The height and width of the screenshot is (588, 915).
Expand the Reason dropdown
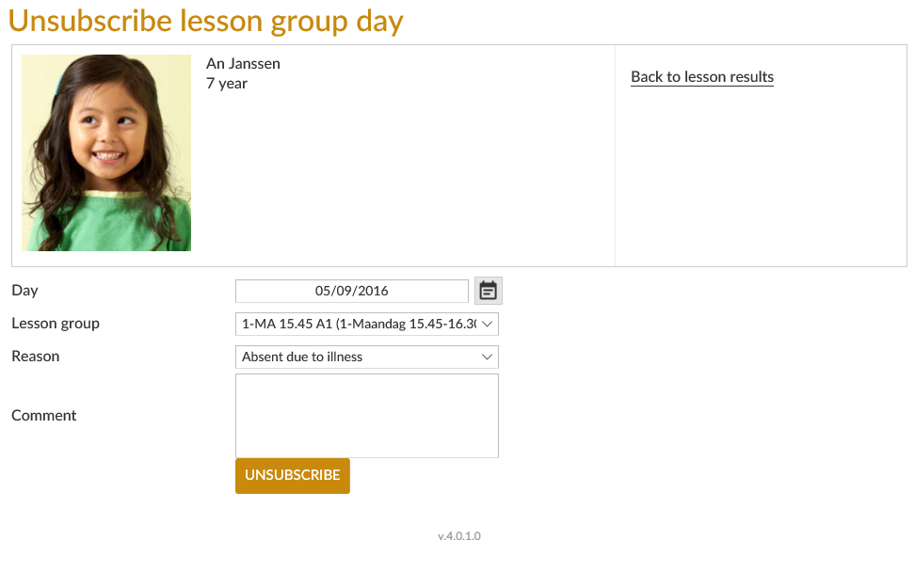click(x=366, y=358)
